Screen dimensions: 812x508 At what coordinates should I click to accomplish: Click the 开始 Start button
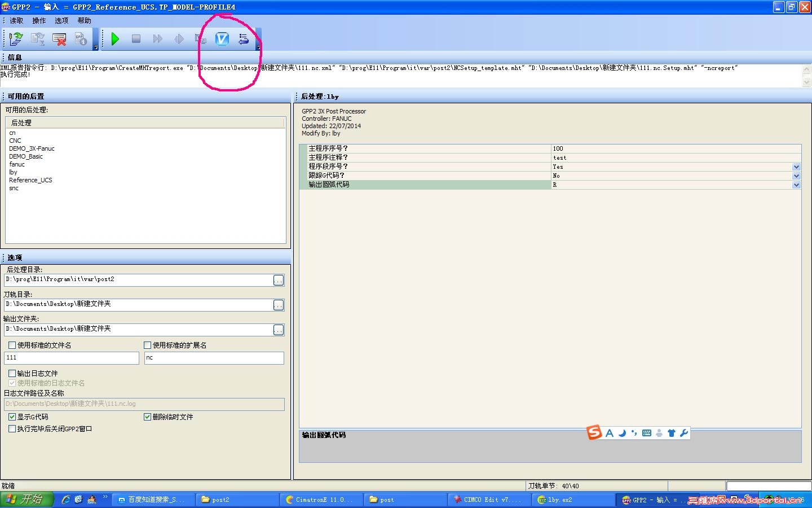pyautogui.click(x=27, y=500)
